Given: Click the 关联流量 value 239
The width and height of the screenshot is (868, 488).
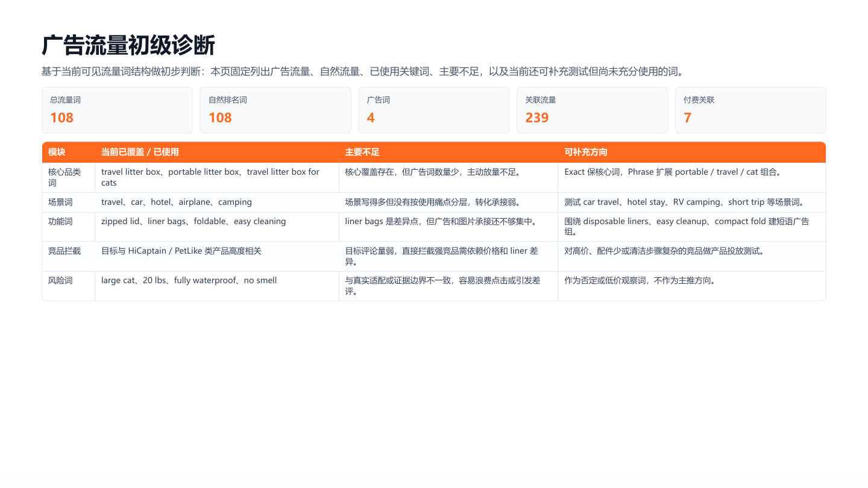Looking at the screenshot, I should click(x=537, y=117).
